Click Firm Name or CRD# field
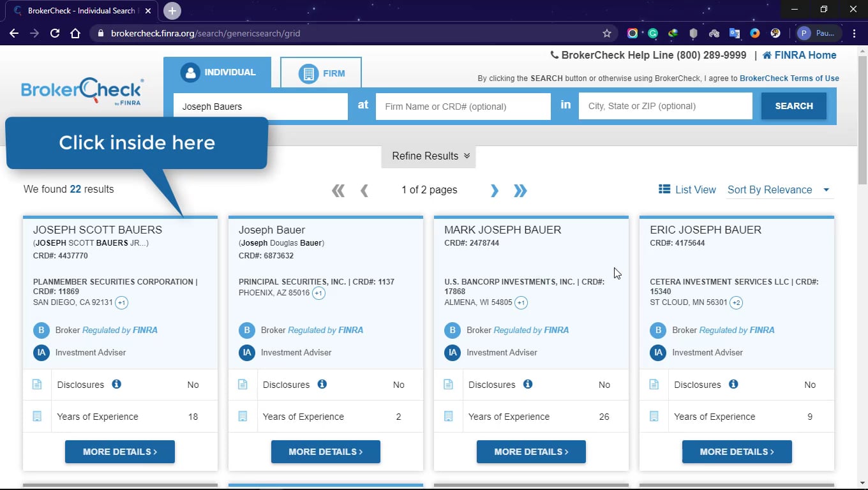 463,107
